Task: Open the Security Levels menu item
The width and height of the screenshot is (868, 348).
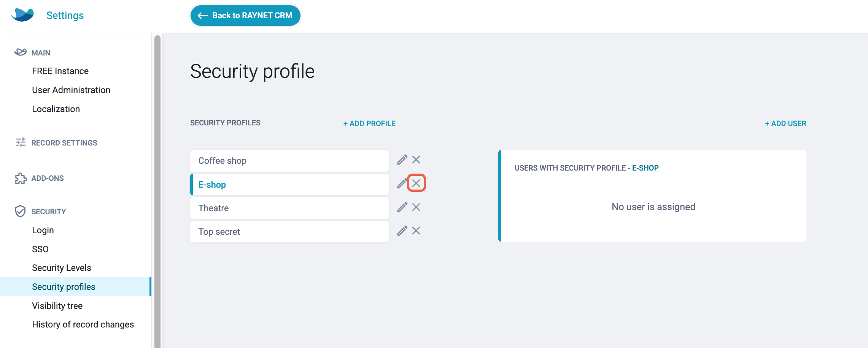Action: coord(62,268)
